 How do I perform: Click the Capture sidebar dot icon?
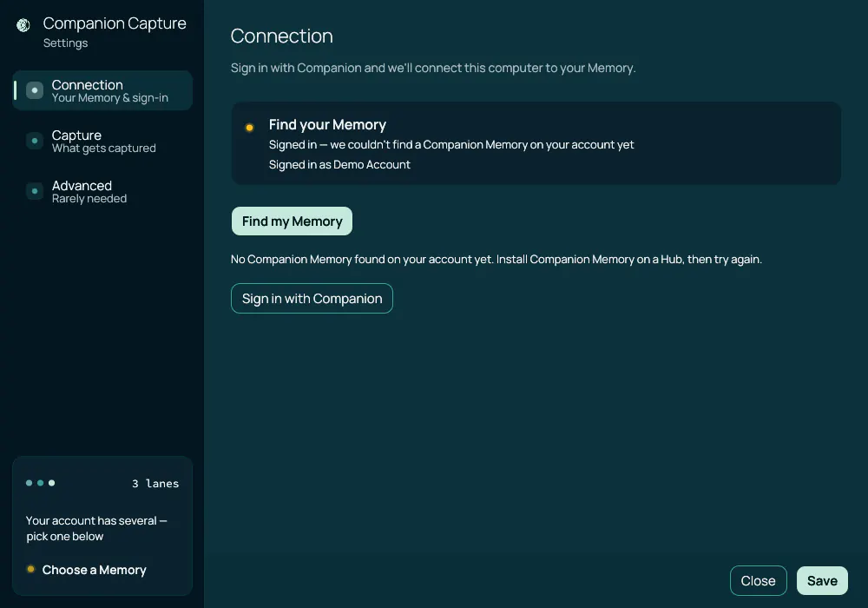click(x=35, y=141)
